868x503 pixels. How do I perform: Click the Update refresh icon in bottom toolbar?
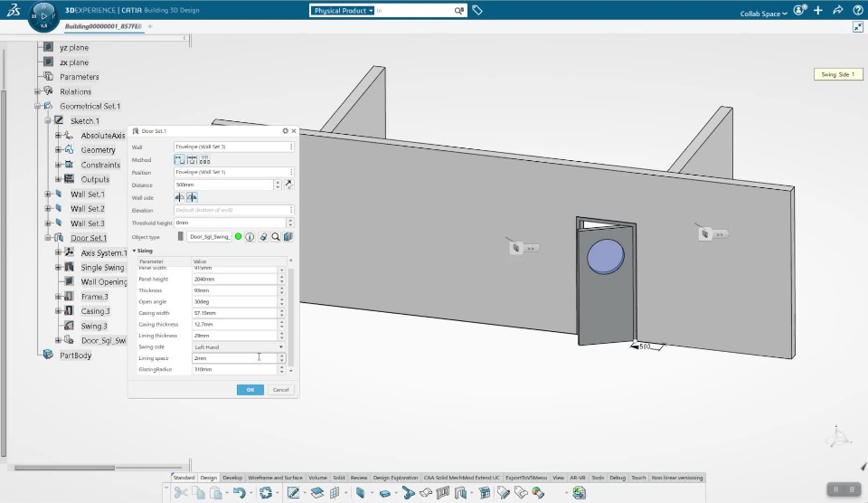tap(266, 493)
